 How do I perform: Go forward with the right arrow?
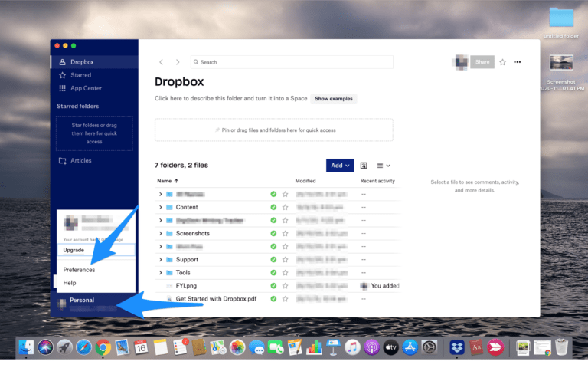(x=178, y=62)
